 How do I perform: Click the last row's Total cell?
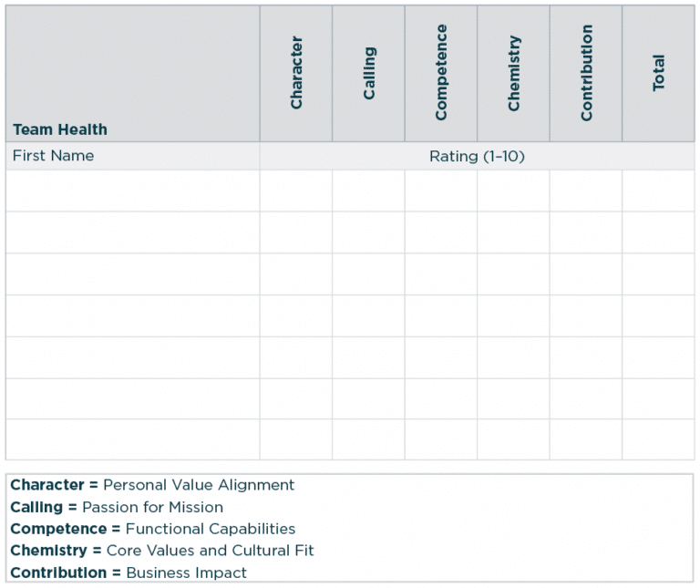659,439
